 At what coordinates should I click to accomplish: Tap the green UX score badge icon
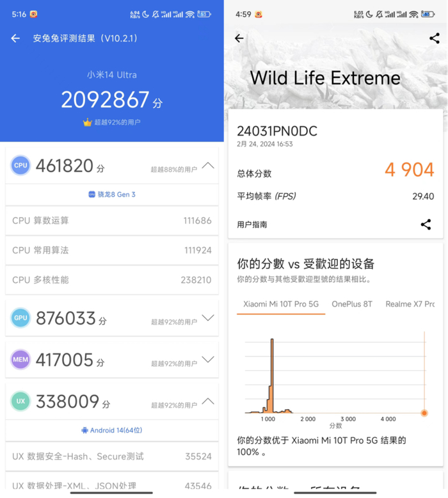(20, 401)
